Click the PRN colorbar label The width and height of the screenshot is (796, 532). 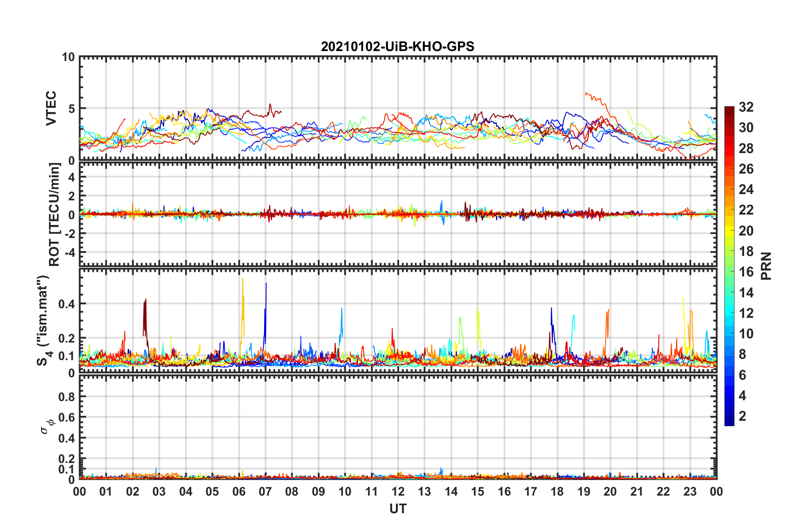click(x=766, y=266)
